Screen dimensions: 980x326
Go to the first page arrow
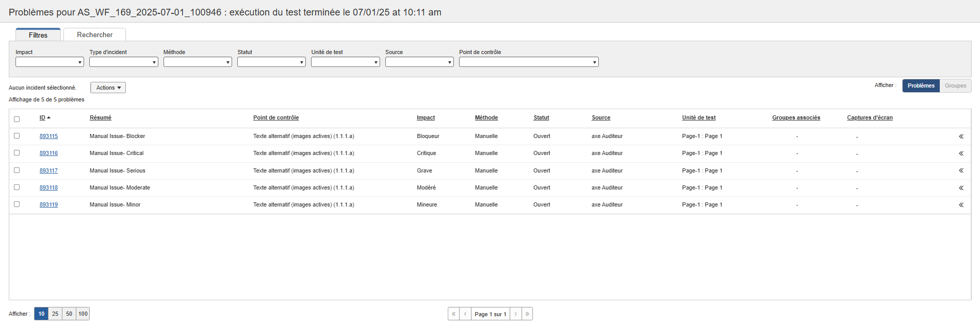[453, 314]
